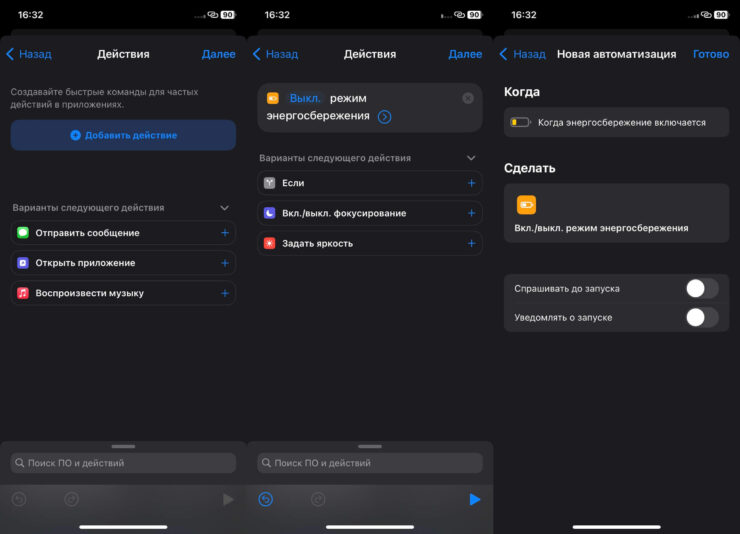
Task: Tap Готово to finish the automation
Action: point(710,54)
